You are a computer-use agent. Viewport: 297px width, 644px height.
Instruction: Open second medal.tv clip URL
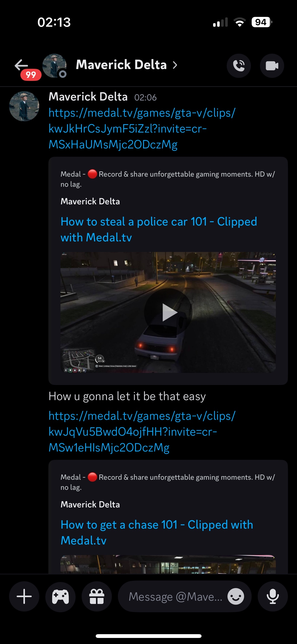(x=142, y=432)
